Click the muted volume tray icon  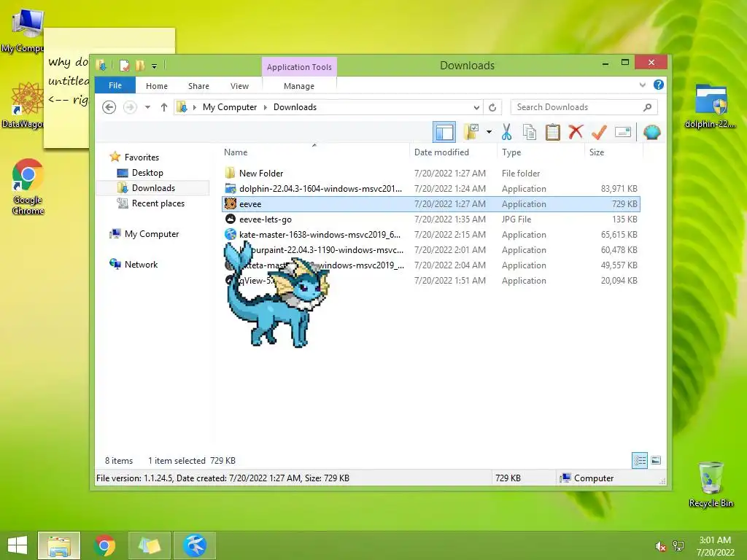coord(660,547)
